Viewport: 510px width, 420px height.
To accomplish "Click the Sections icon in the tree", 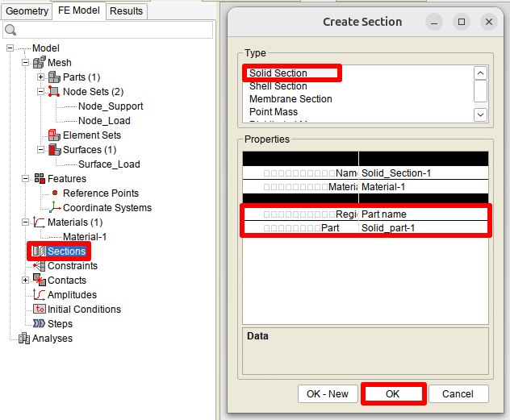I will pos(39,251).
